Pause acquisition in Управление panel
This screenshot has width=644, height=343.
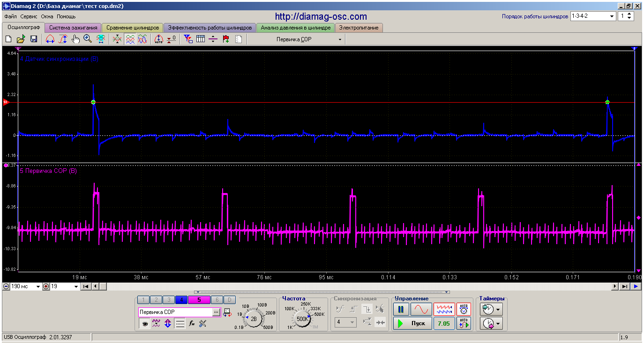tap(401, 309)
